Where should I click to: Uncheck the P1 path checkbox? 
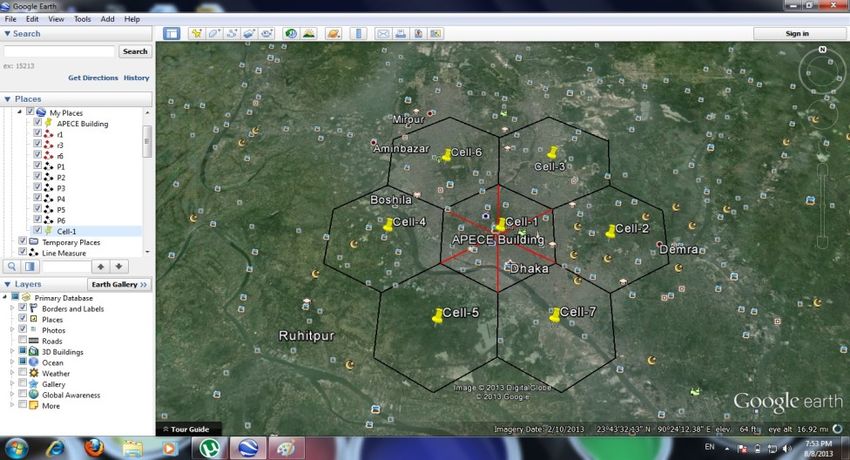click(37, 166)
